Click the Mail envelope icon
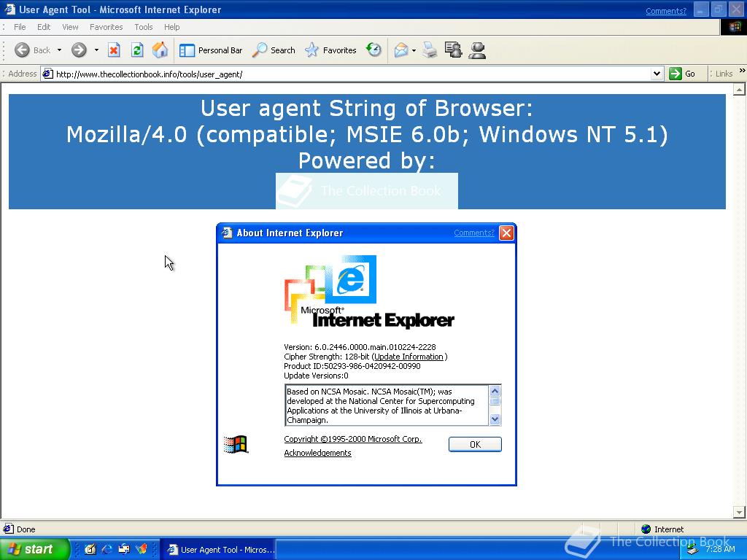Viewport: 747px width, 560px height. [401, 50]
